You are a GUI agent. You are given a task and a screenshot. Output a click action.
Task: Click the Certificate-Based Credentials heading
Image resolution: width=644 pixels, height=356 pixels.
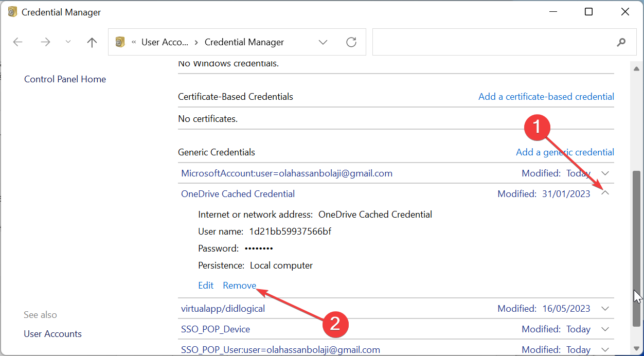pyautogui.click(x=236, y=97)
